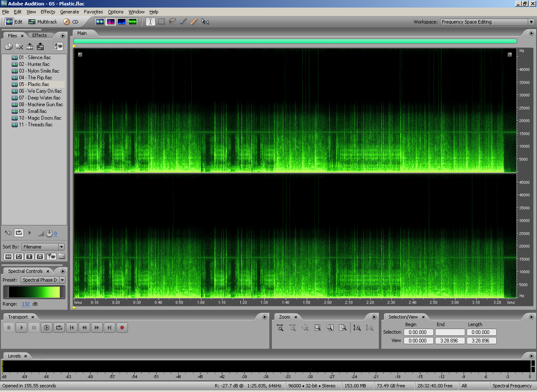Adjust the preview volume knob
This screenshot has height=392, width=537.
pyautogui.click(x=49, y=233)
